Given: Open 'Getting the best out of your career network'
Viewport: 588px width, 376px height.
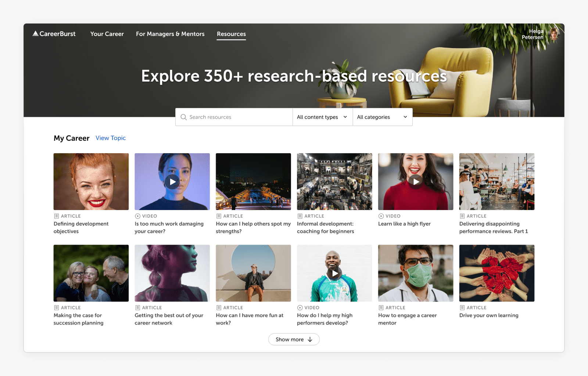Looking at the screenshot, I should click(169, 319).
